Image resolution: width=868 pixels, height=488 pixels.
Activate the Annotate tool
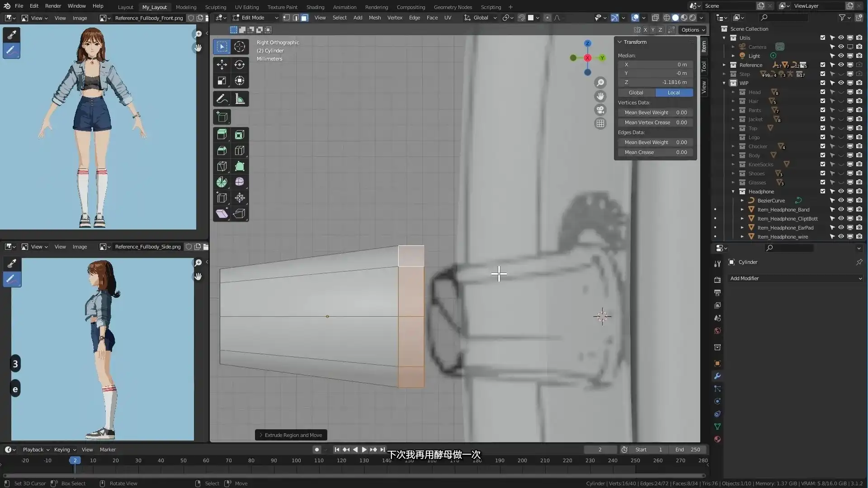222,99
